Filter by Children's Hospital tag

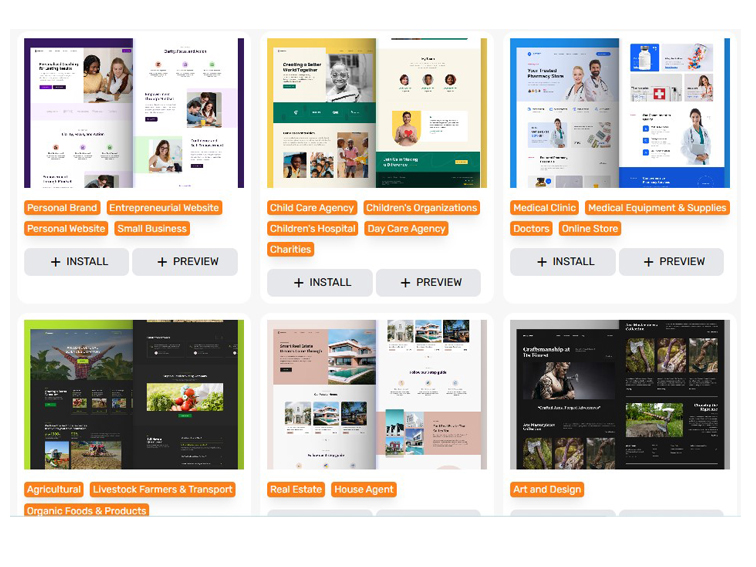[x=312, y=229]
